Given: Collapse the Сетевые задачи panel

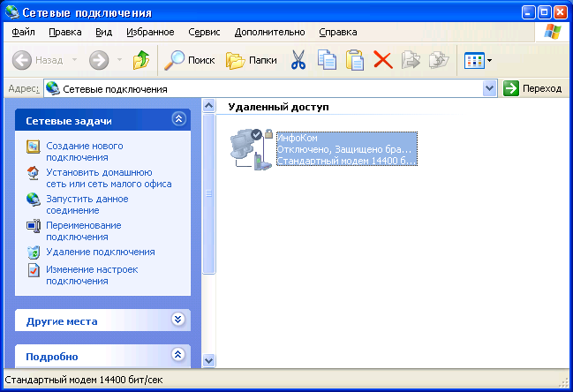Looking at the screenshot, I should [x=178, y=119].
